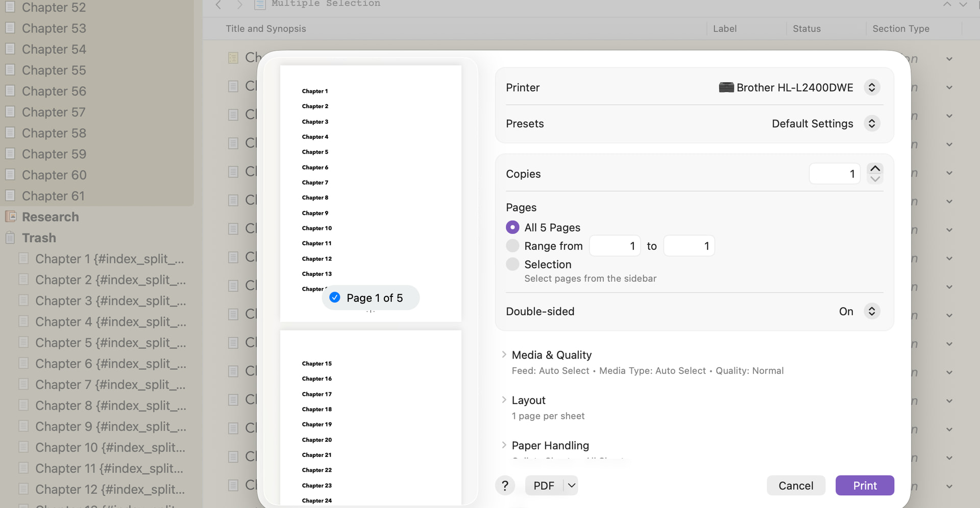Screen dimensions: 980x508
Task: Expand the Media & Quality section
Action: (504, 354)
